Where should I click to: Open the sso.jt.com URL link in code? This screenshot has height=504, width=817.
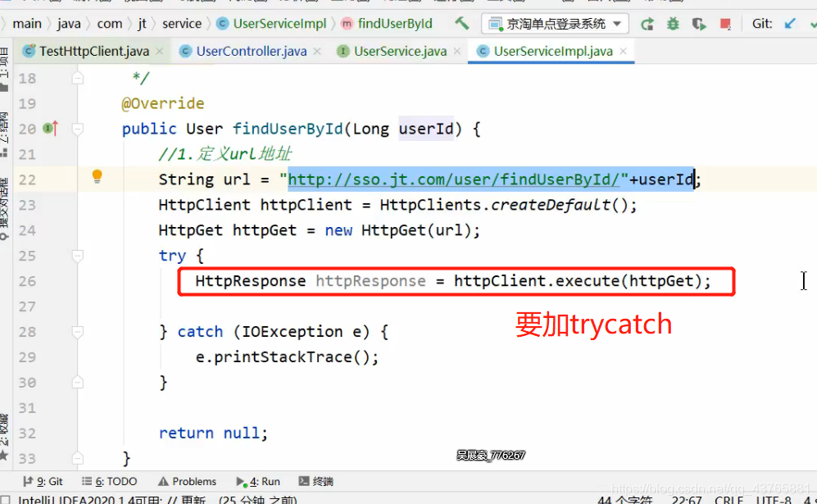click(x=454, y=179)
